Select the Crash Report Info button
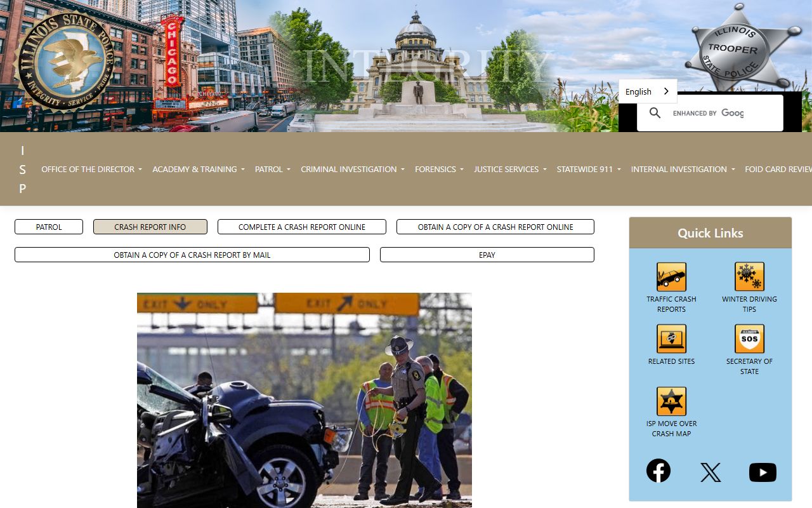 (150, 227)
